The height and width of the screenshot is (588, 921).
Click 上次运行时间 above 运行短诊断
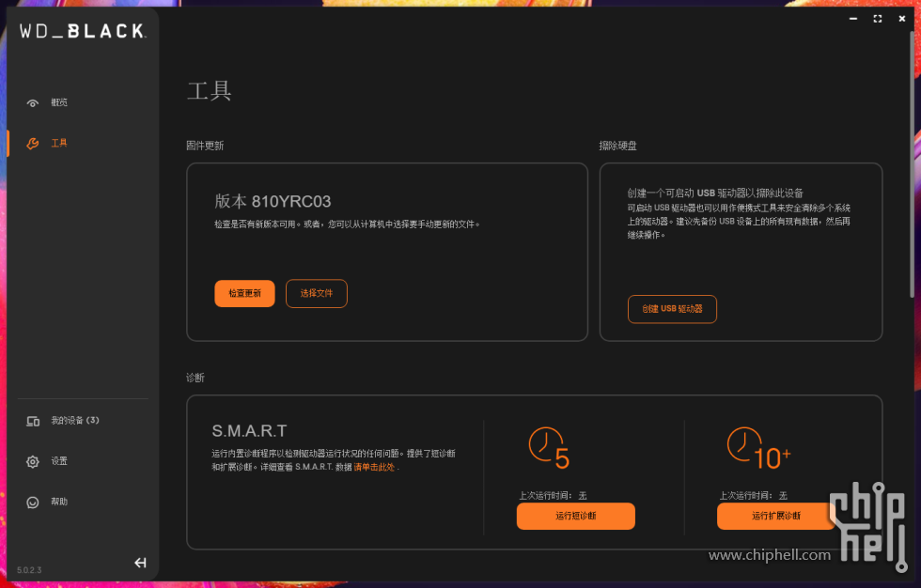[x=553, y=496]
